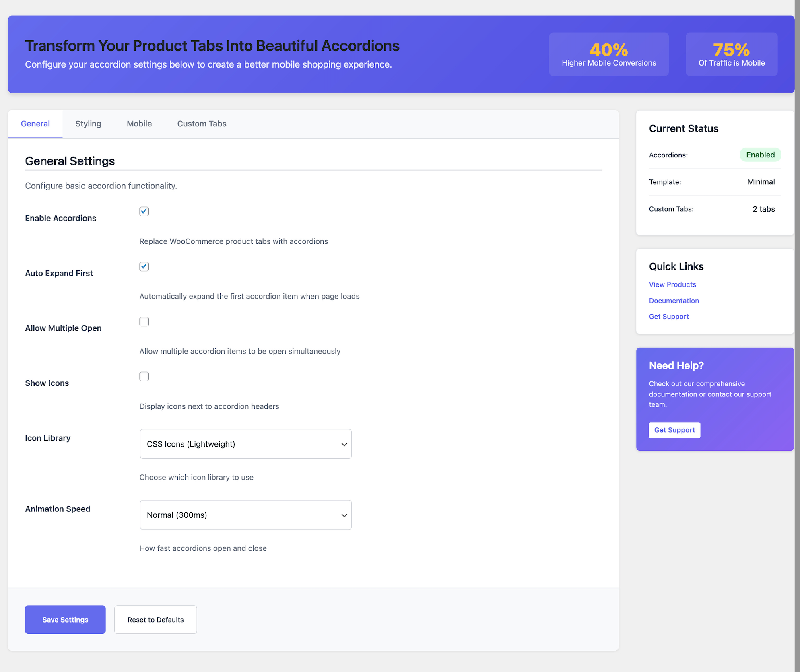Check the Show Icons checkbox
Image resolution: width=800 pixels, height=672 pixels.
[x=144, y=376]
